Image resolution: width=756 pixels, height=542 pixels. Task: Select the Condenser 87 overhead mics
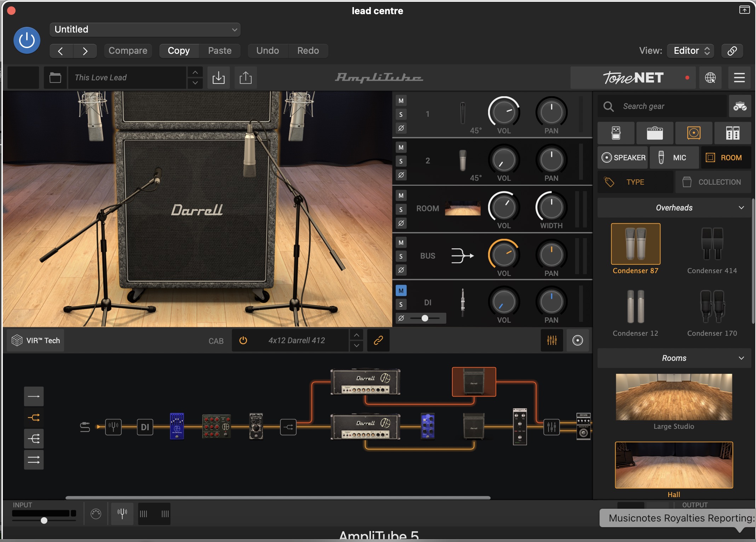coord(636,244)
